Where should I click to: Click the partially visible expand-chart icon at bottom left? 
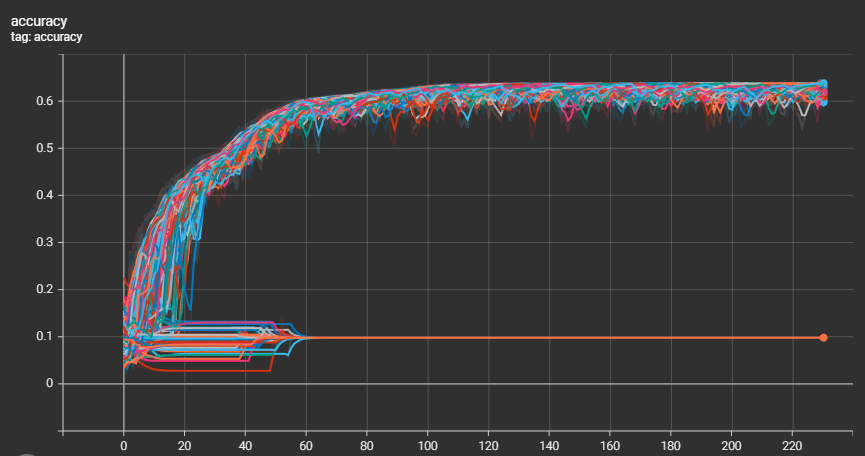click(x=26, y=453)
